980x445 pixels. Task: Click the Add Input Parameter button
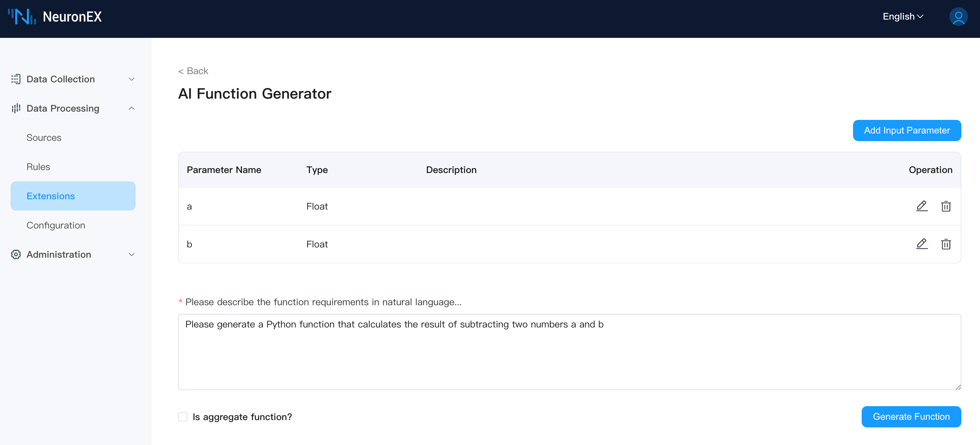(x=907, y=131)
